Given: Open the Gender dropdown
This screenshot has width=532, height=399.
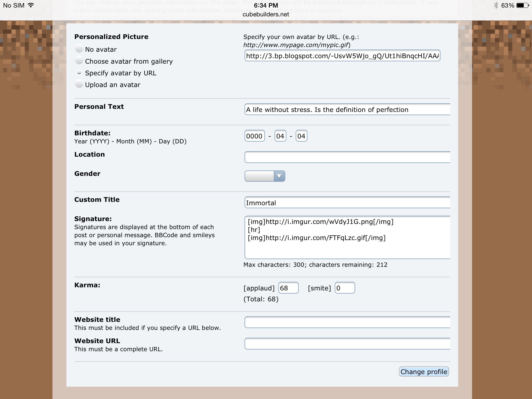Looking at the screenshot, I should point(265,176).
